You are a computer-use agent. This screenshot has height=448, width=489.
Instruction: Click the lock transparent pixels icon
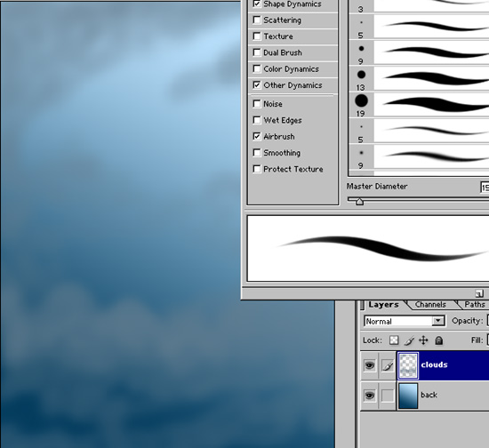tap(394, 340)
